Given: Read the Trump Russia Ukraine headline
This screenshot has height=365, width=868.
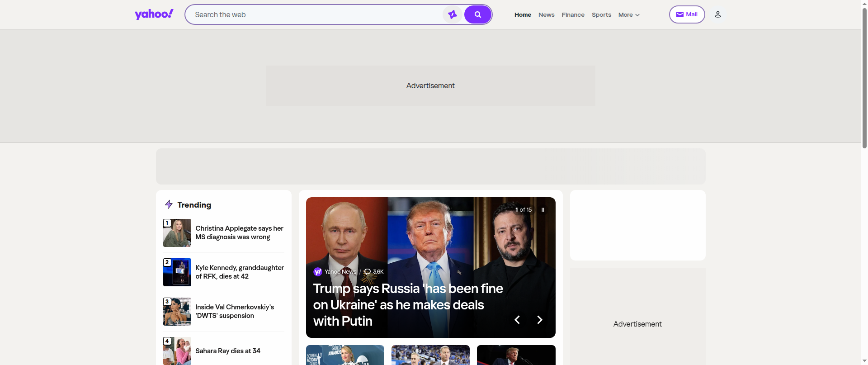Looking at the screenshot, I should click(x=408, y=305).
